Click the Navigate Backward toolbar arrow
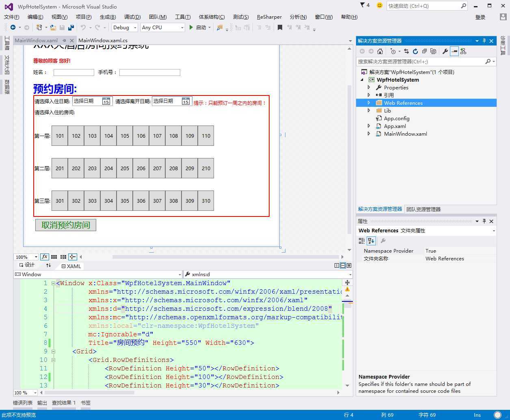 [13, 27]
